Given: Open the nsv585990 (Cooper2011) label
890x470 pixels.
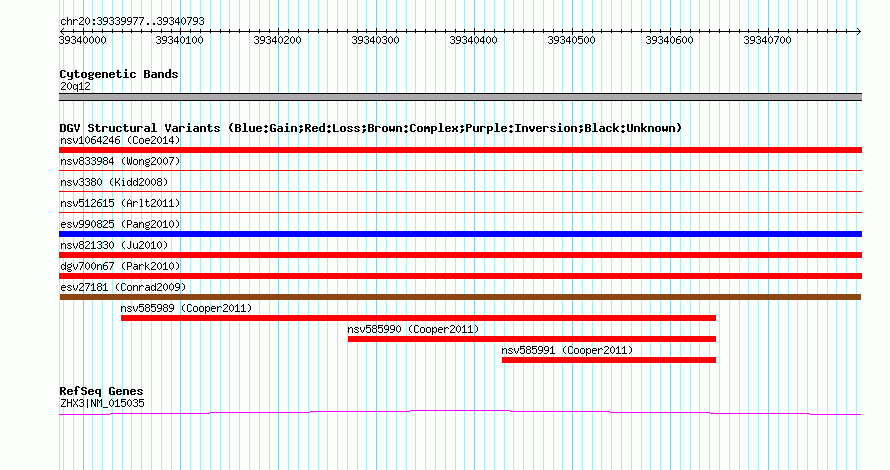Looking at the screenshot, I should tap(413, 329).
